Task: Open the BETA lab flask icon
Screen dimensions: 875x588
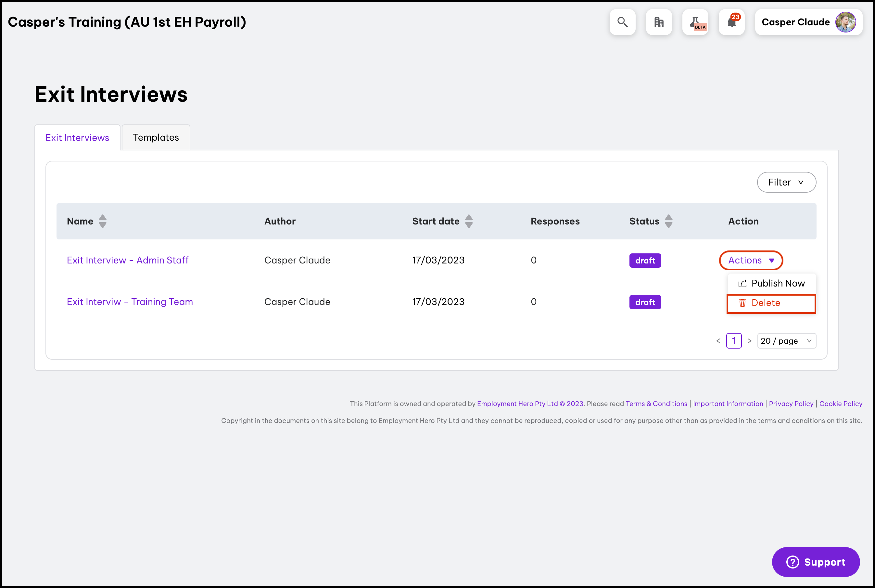Action: pos(695,22)
